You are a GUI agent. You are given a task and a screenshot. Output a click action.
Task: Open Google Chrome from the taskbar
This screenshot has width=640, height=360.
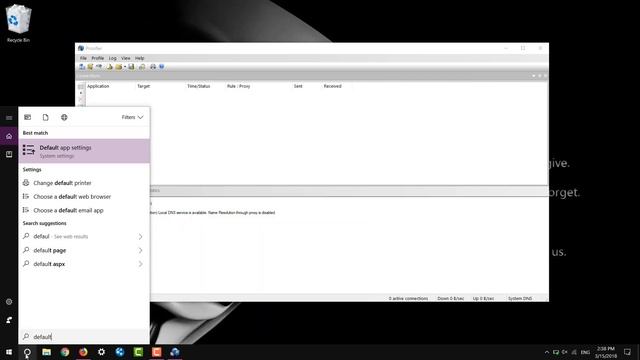click(x=65, y=352)
